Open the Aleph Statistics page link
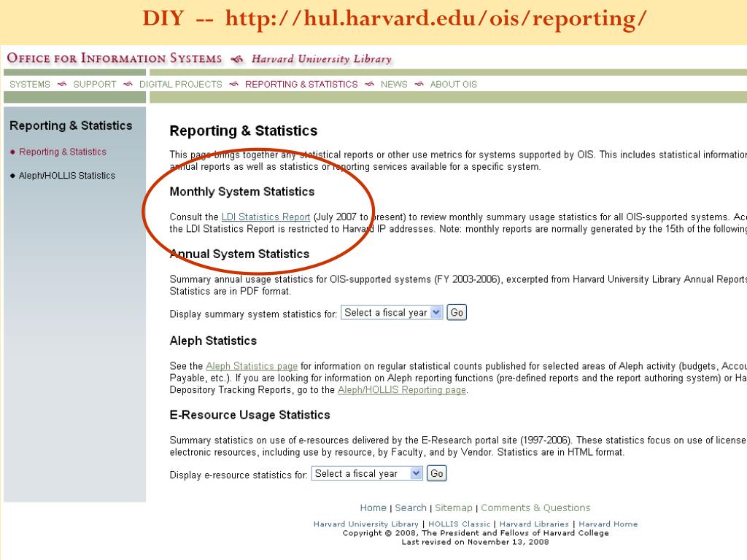Viewport: 747px width, 560px height. coord(252,366)
